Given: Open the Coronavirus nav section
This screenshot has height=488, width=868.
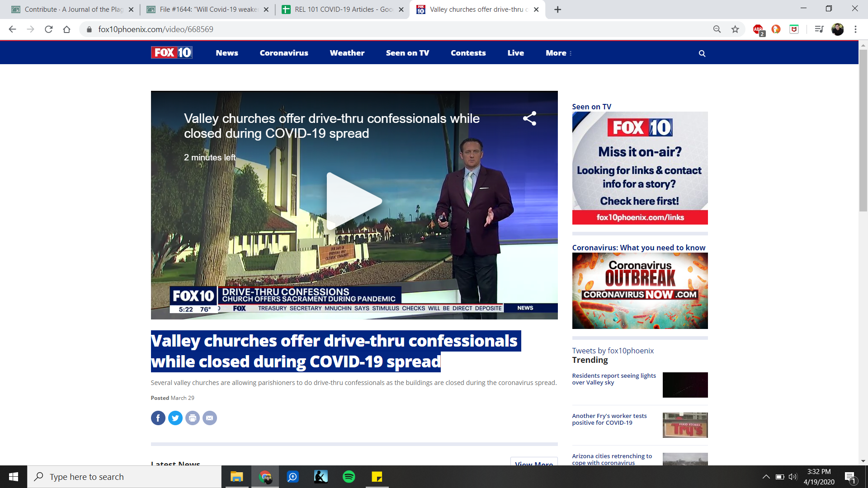Looking at the screenshot, I should 283,53.
